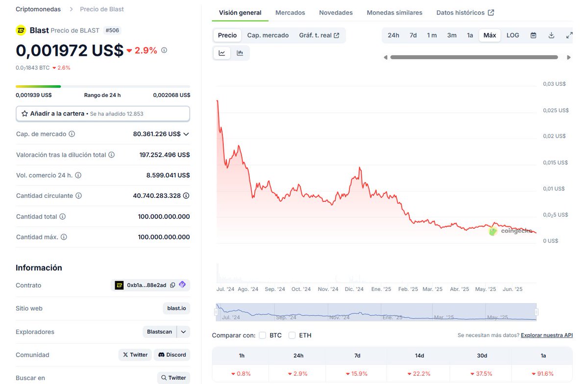Click the mini navigator chart overview

click(x=376, y=312)
